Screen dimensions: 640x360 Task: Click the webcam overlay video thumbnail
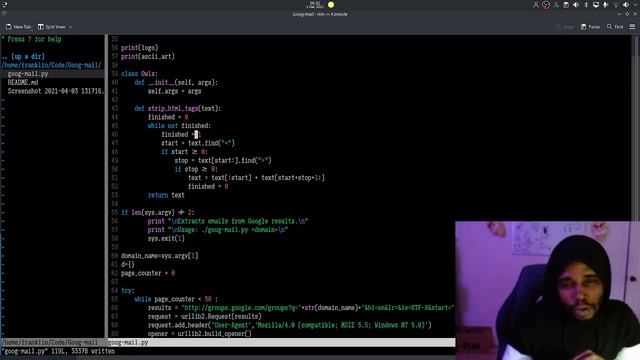tap(547, 291)
